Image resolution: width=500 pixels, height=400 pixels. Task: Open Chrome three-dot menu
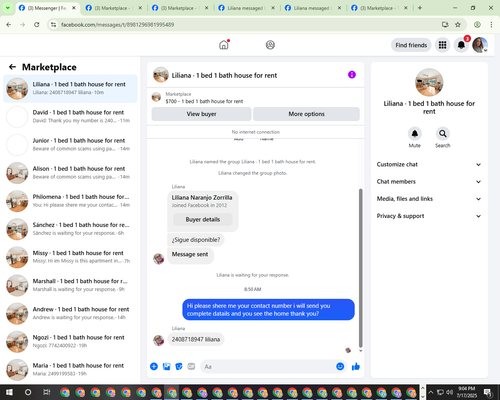(x=491, y=25)
